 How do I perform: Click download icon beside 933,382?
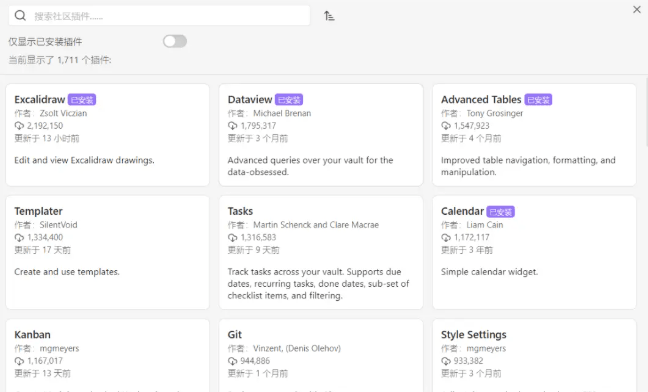pyautogui.click(x=446, y=361)
